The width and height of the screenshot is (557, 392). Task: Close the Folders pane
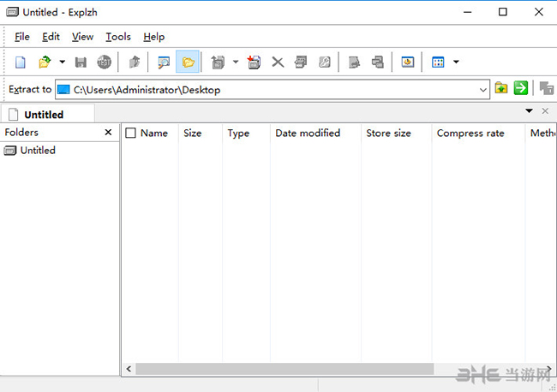(x=108, y=133)
